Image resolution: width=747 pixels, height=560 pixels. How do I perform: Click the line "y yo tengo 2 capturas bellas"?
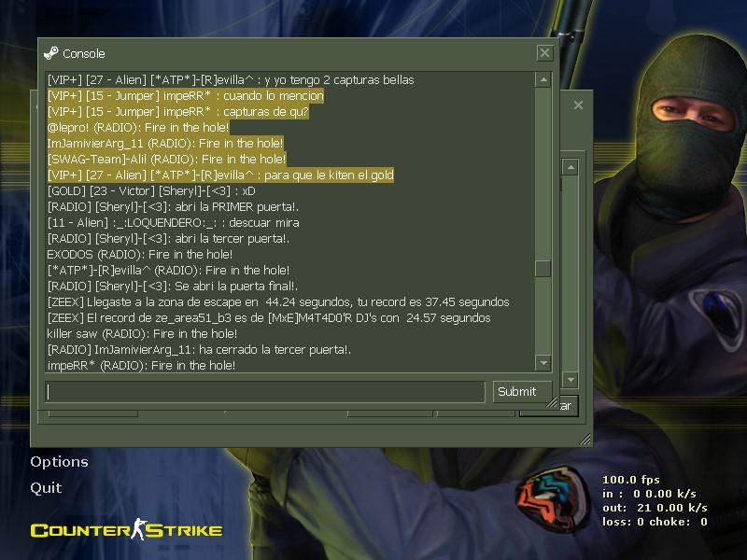pyautogui.click(x=231, y=80)
